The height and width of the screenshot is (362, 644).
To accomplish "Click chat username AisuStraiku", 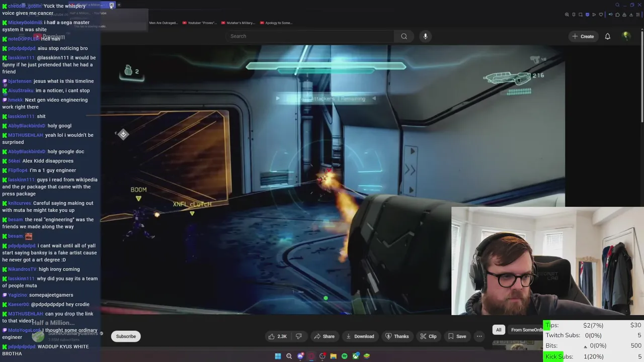I will coord(21,90).
